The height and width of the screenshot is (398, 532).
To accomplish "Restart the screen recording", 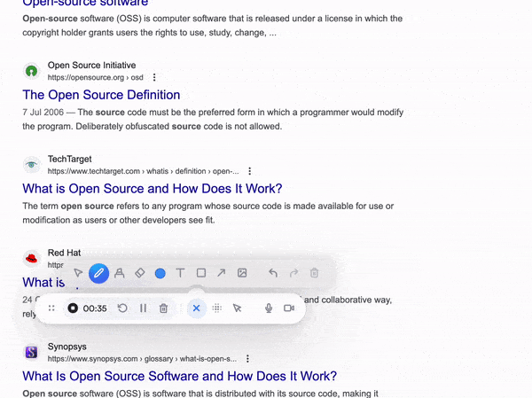I will pos(122,308).
